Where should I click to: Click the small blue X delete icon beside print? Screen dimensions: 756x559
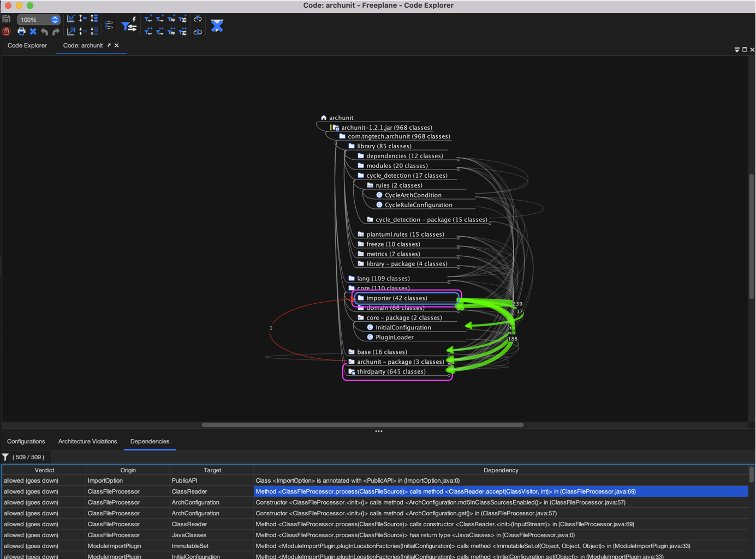(x=33, y=32)
